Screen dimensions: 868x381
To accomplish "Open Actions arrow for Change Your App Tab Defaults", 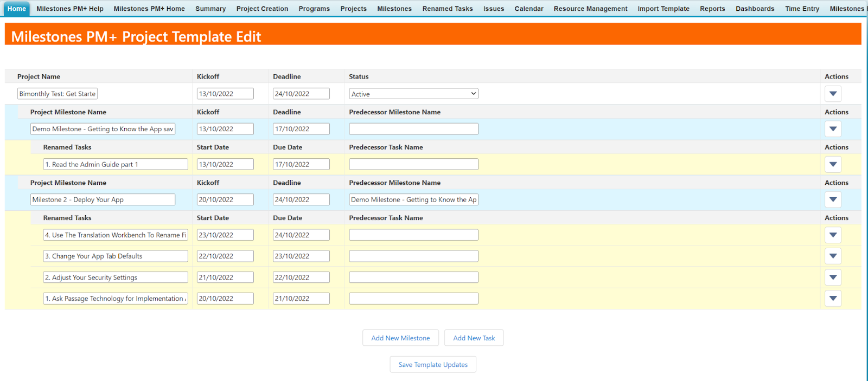I will pos(833,256).
